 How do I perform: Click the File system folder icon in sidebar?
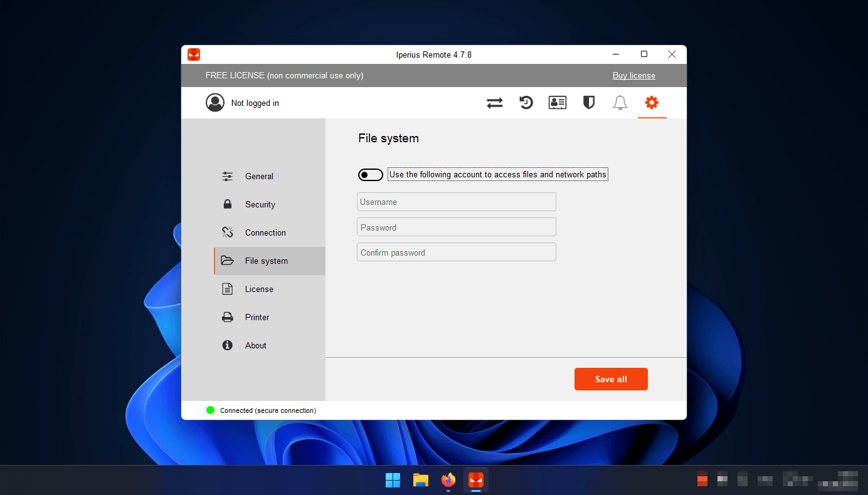tap(228, 261)
